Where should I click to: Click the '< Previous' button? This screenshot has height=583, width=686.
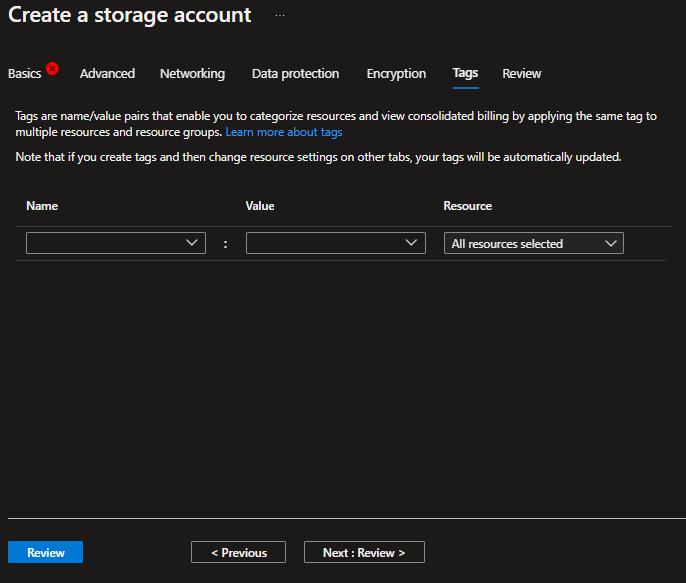coord(238,552)
